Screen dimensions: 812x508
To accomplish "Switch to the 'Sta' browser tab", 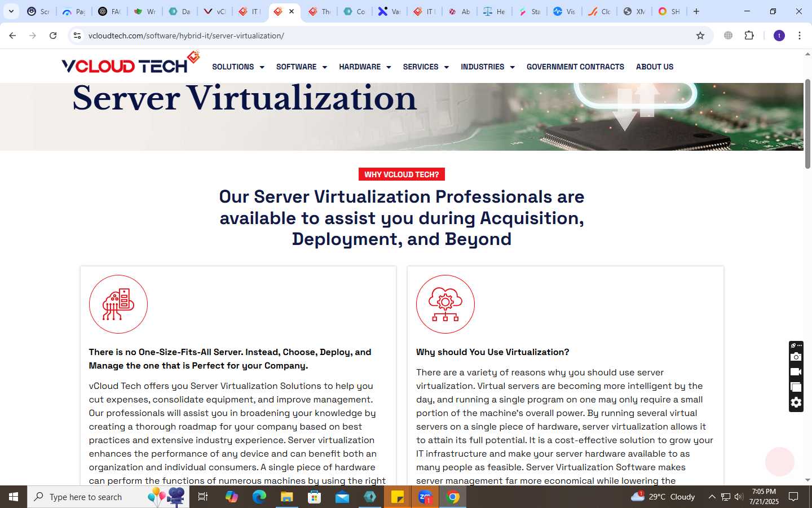I will tap(529, 11).
